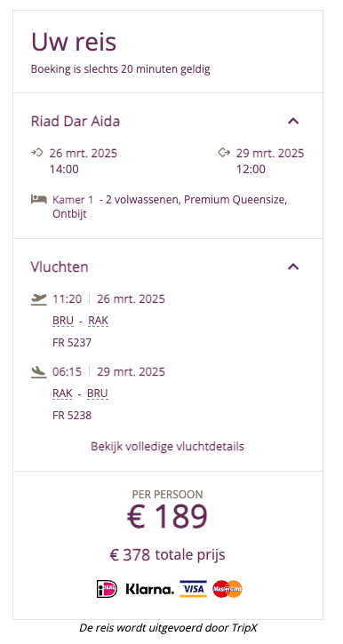The image size is (343, 644).
Task: Open Bekijk volledige vluchtdetails link
Action: click(168, 446)
